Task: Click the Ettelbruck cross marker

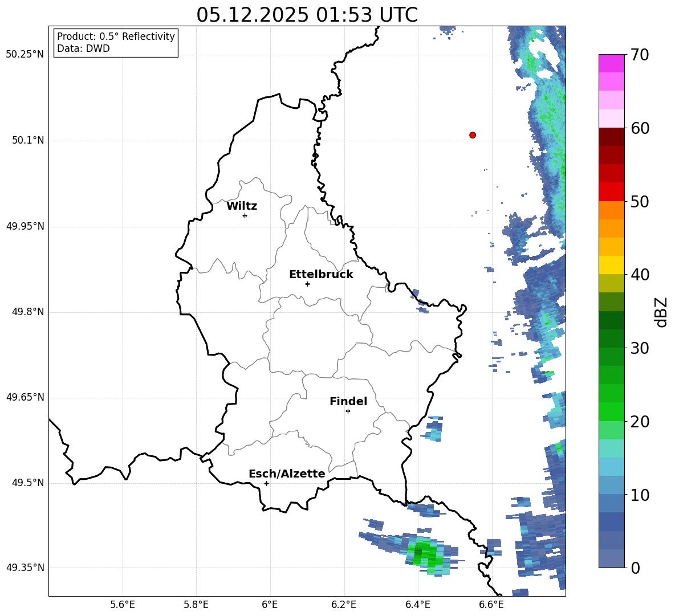Action: pos(307,284)
